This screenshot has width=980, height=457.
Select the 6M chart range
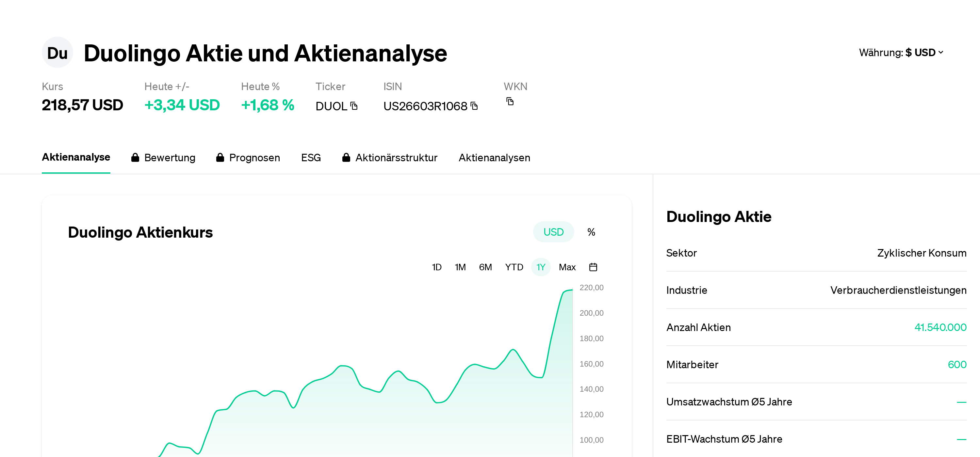coord(485,267)
